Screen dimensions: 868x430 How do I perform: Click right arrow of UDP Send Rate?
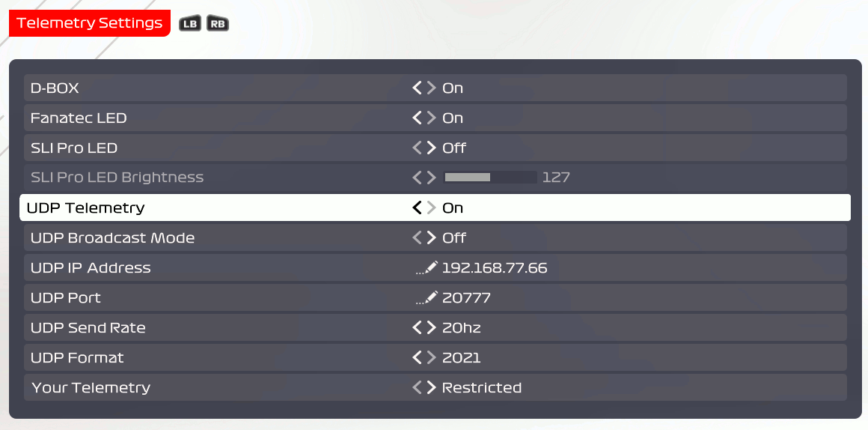tap(431, 327)
